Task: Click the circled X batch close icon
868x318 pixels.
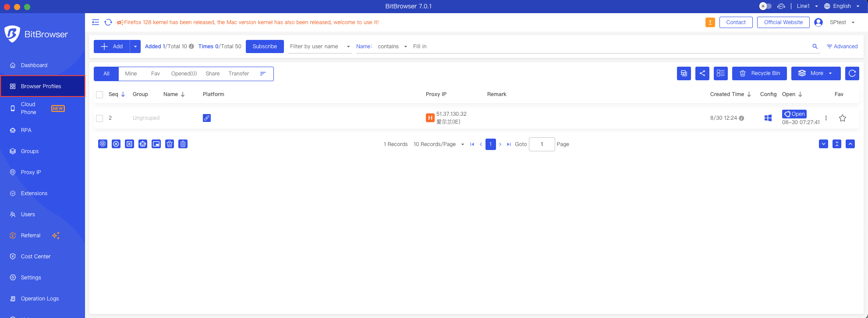Action: point(116,144)
